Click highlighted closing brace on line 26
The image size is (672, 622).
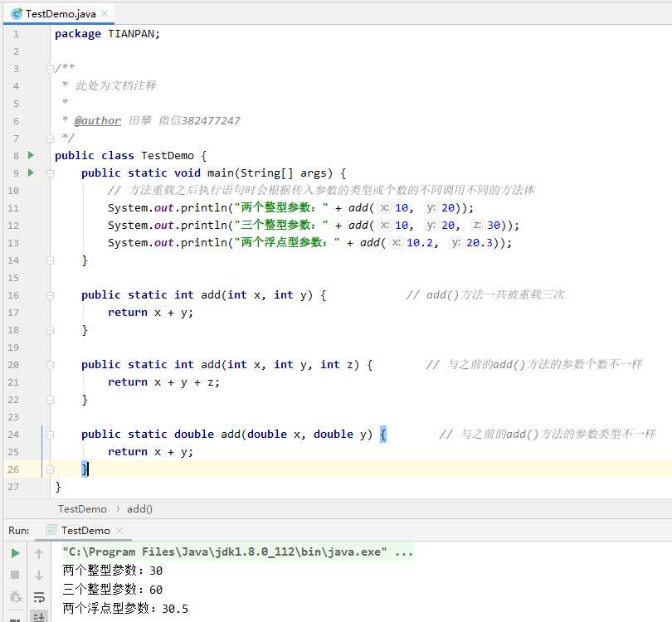85,469
